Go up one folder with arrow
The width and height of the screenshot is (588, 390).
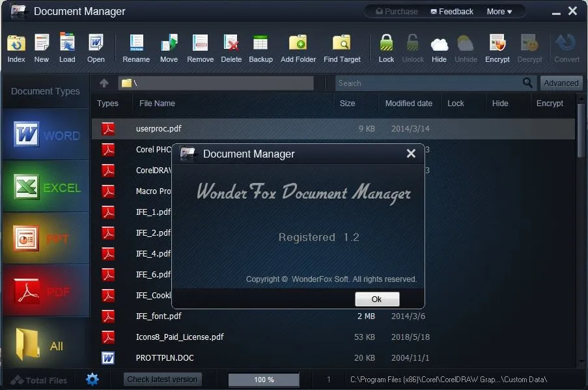(104, 83)
